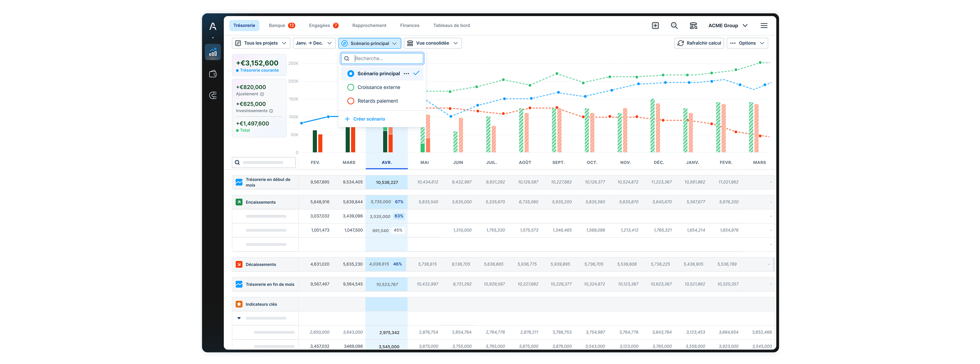Click the value 10,536,227 in April column
This screenshot has height=364, width=980.
(387, 183)
